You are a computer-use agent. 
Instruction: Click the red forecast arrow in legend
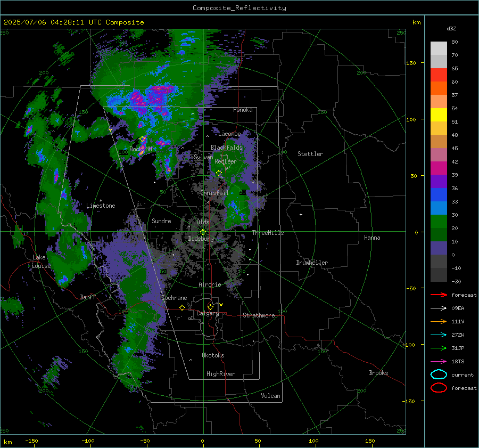(x=439, y=295)
